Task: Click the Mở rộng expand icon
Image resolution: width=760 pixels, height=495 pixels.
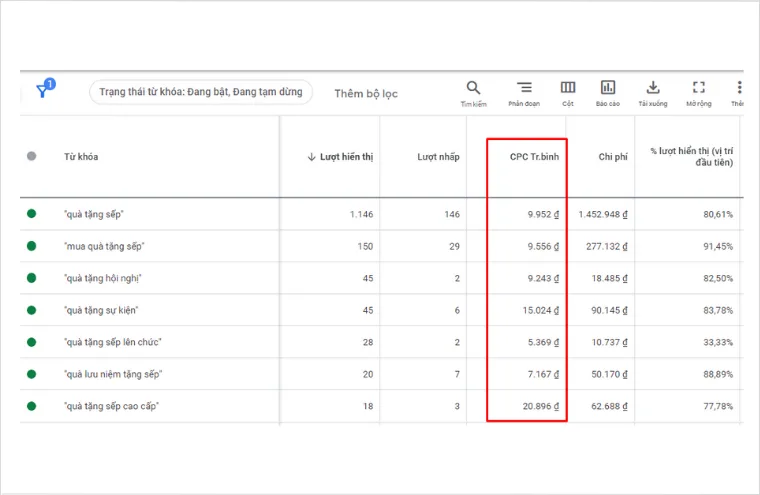Action: 698,88
